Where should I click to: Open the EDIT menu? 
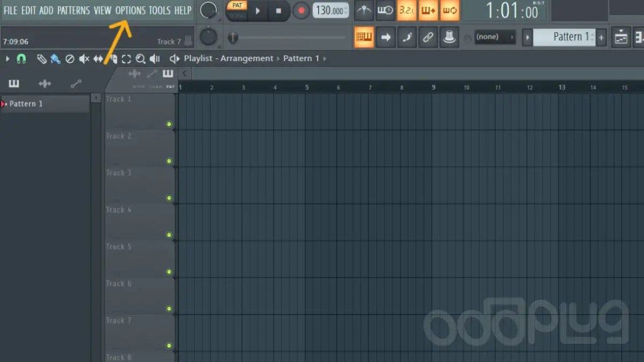coord(29,10)
